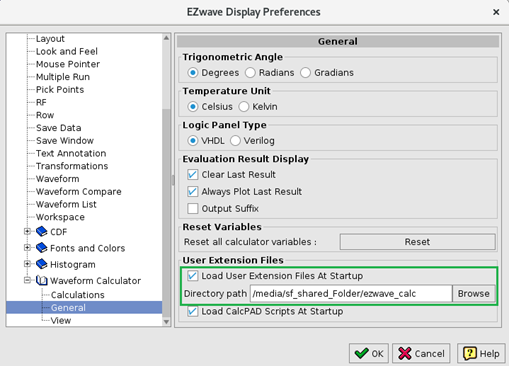The image size is (509, 367).
Task: Select the Row preferences item
Action: (x=45, y=115)
